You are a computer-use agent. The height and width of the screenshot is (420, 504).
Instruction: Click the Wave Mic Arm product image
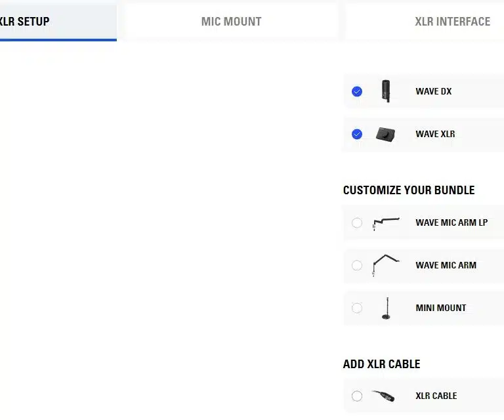click(x=386, y=264)
